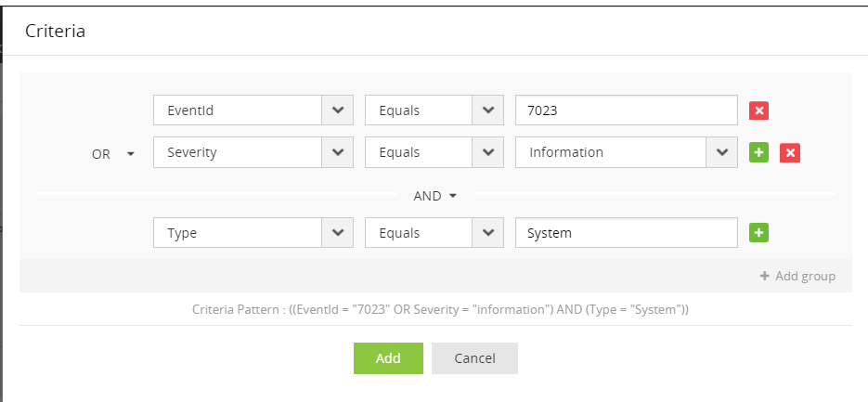The image size is (868, 402).
Task: Add a row after Severity criteria
Action: (x=758, y=153)
